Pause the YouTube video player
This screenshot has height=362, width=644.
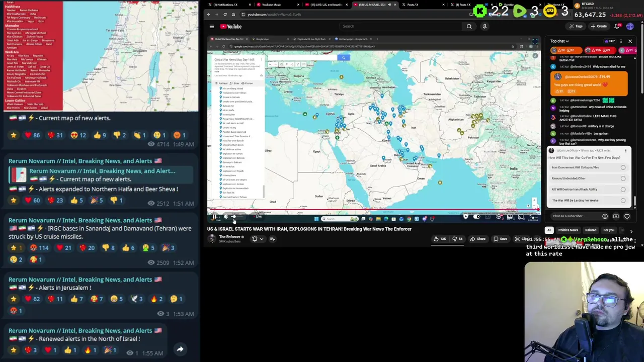click(214, 217)
